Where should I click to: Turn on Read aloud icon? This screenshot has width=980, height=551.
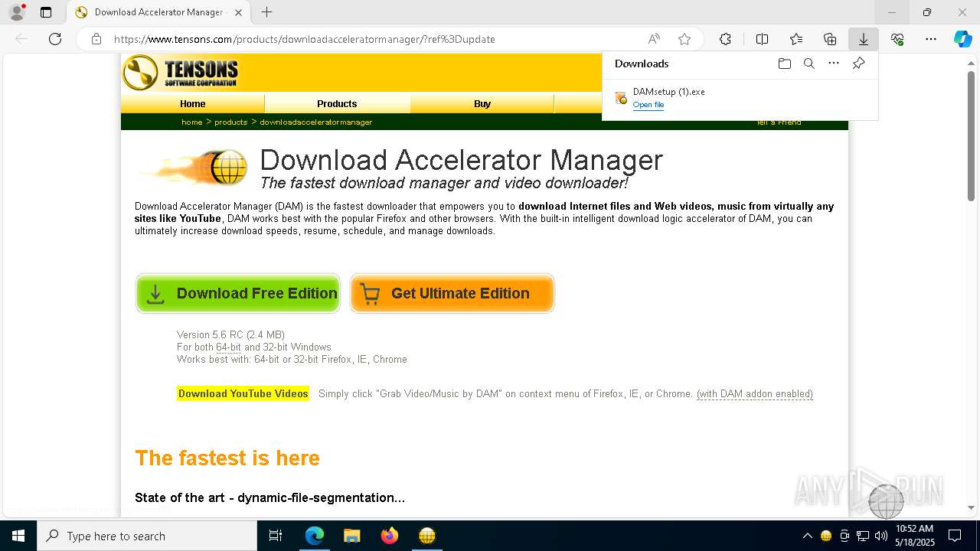pos(654,39)
